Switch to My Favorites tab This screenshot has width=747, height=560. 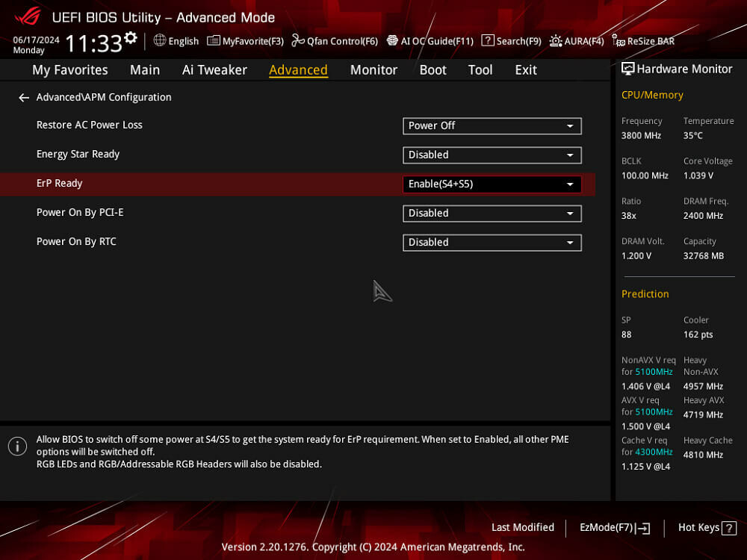(70, 70)
